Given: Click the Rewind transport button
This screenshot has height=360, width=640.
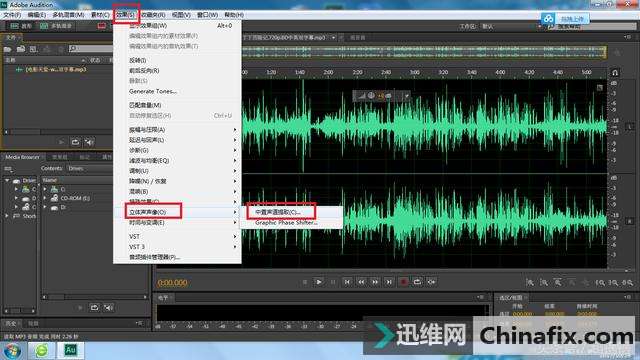Looking at the screenshot, I should [361, 282].
